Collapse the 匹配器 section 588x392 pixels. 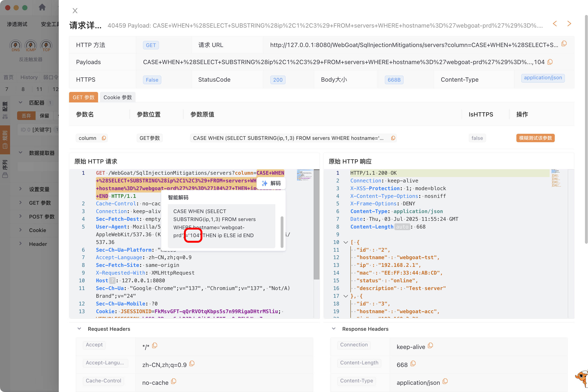point(21,102)
